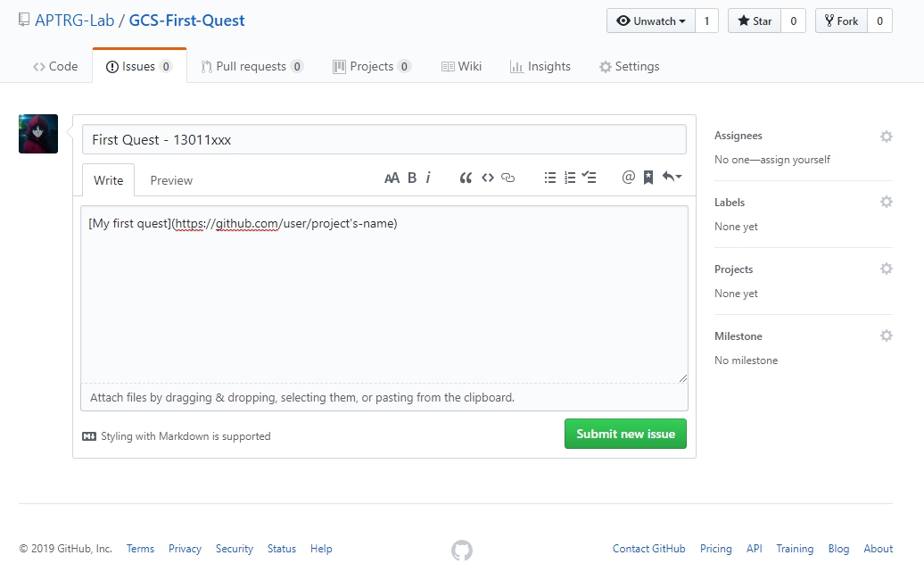
Task: Open the Projects tab
Action: 372,67
